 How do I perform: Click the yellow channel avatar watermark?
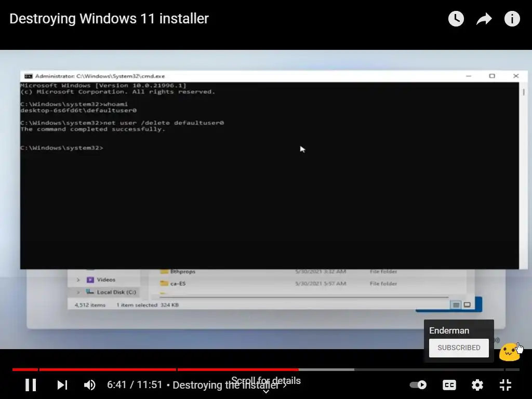509,352
